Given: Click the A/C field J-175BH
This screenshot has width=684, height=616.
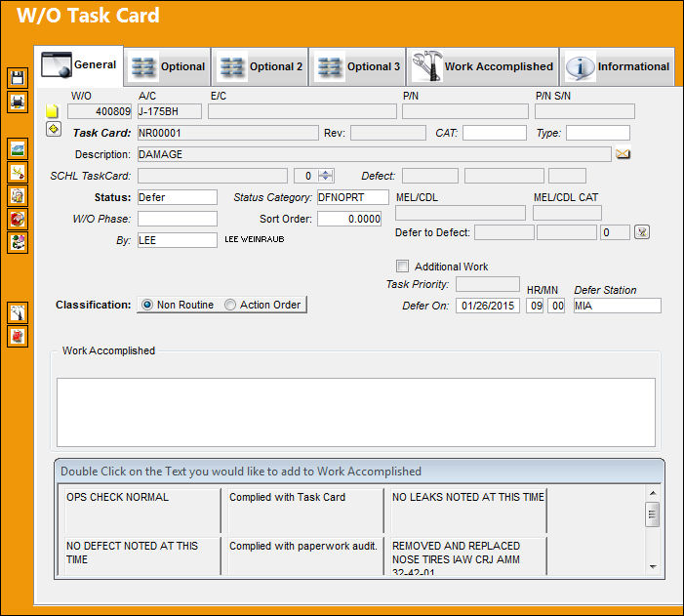Looking at the screenshot, I should (x=170, y=111).
